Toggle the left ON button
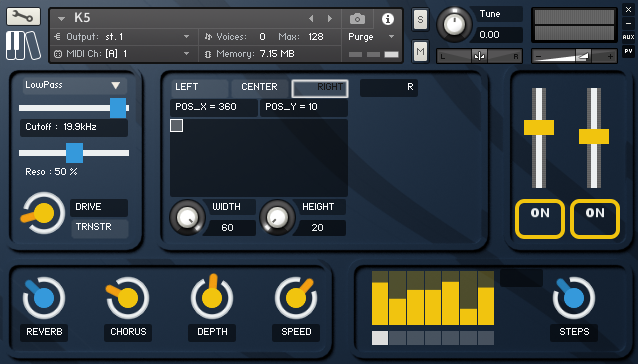The image size is (638, 364). (540, 219)
